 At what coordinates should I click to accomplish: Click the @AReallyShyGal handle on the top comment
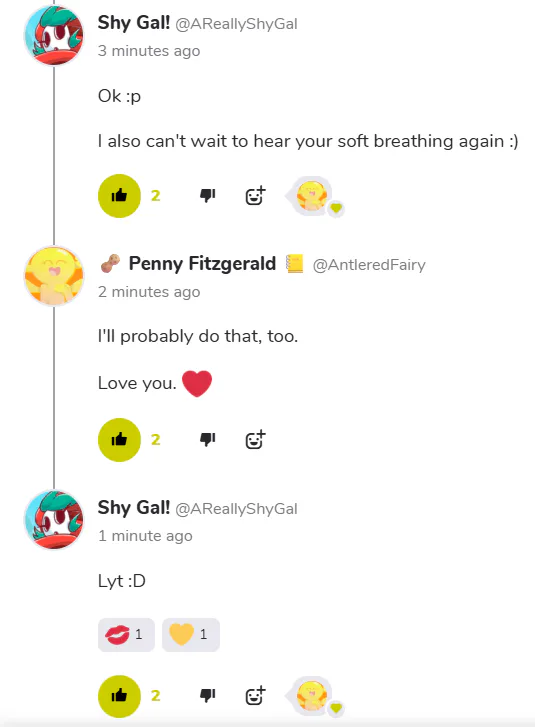click(x=236, y=24)
